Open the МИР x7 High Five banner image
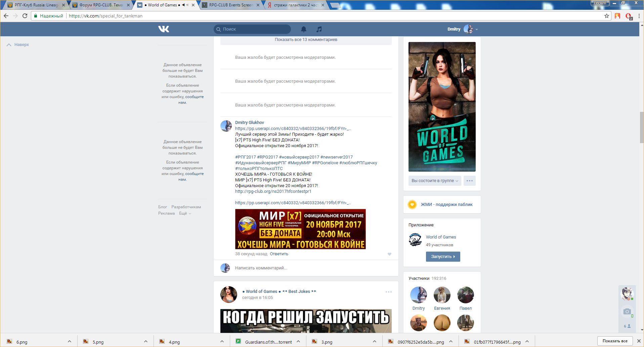The height and width of the screenshot is (347, 644). point(300,229)
